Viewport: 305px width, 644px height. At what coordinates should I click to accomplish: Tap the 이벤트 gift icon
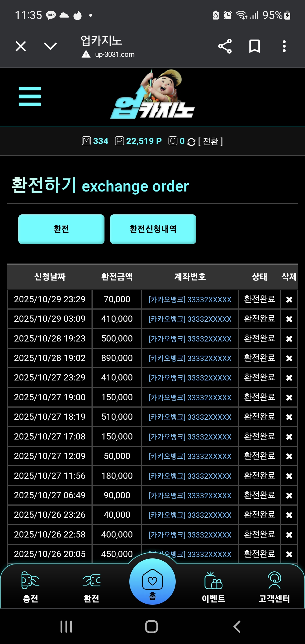[x=213, y=586]
